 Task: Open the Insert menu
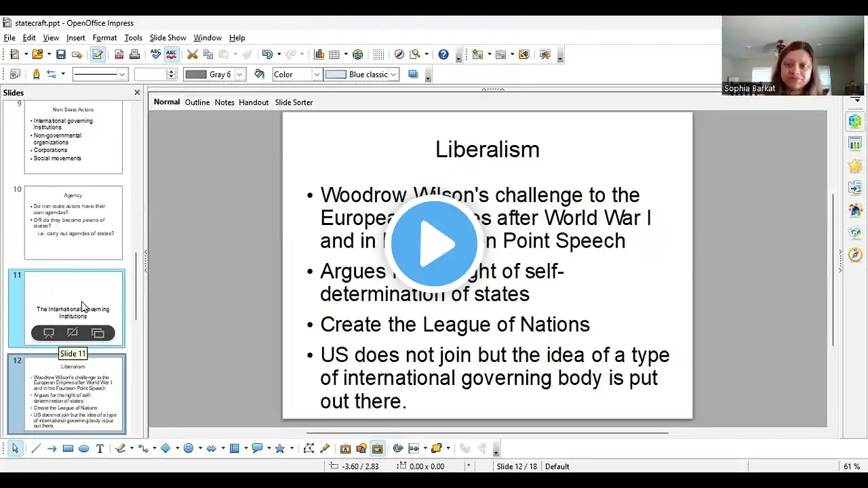[75, 38]
